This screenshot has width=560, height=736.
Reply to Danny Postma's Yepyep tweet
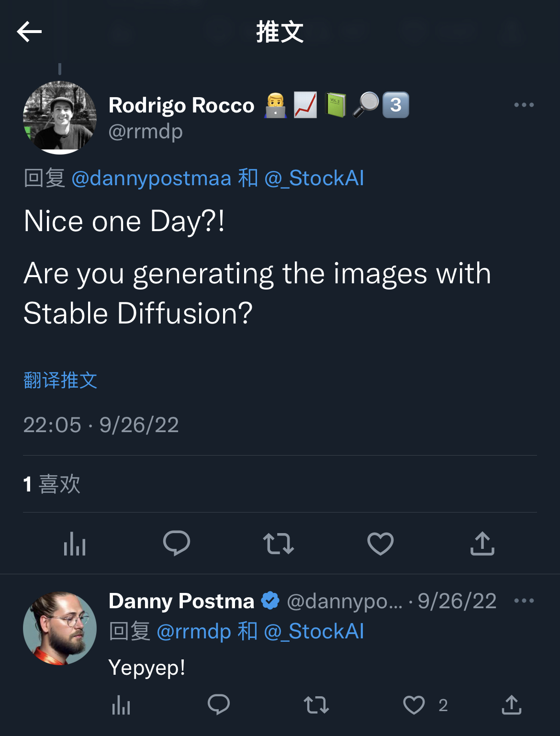pyautogui.click(x=219, y=705)
